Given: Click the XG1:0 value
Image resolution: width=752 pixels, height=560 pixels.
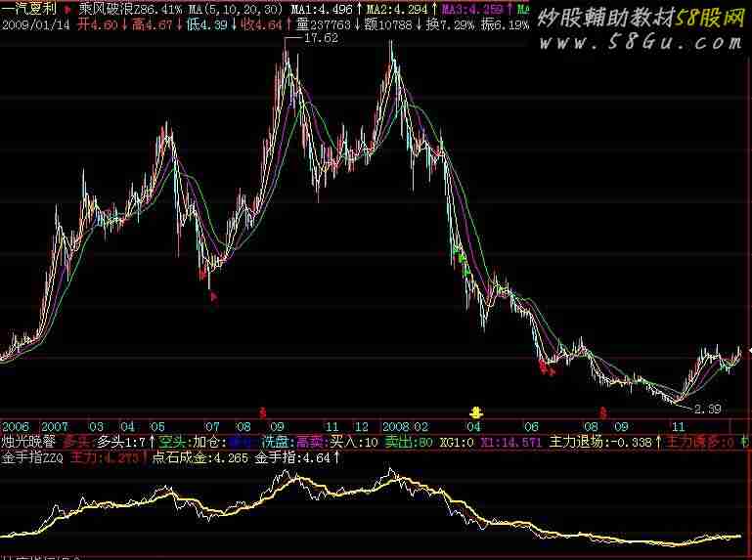Looking at the screenshot, I should (x=457, y=442).
